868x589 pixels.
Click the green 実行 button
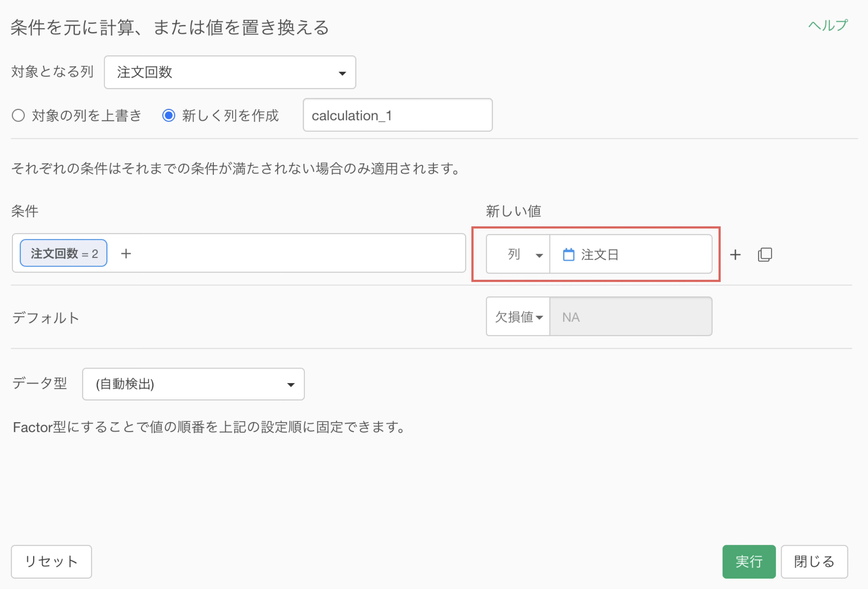click(749, 561)
